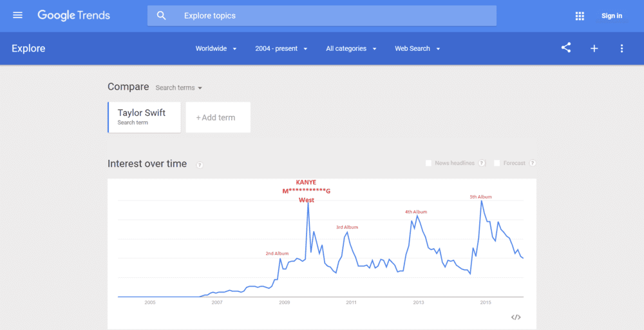This screenshot has width=644, height=330.
Task: Click the search magnifier icon
Action: [x=162, y=15]
